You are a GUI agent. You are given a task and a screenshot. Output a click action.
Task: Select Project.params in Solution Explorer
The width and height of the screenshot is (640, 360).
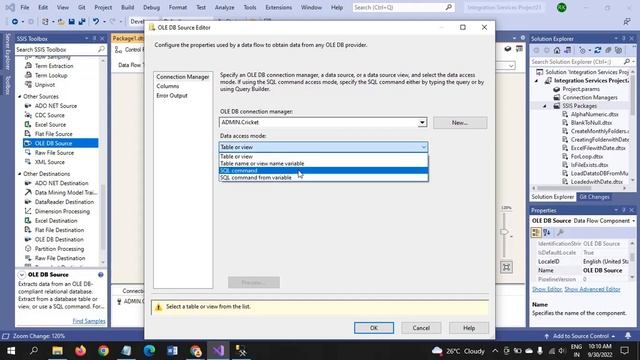581,89
